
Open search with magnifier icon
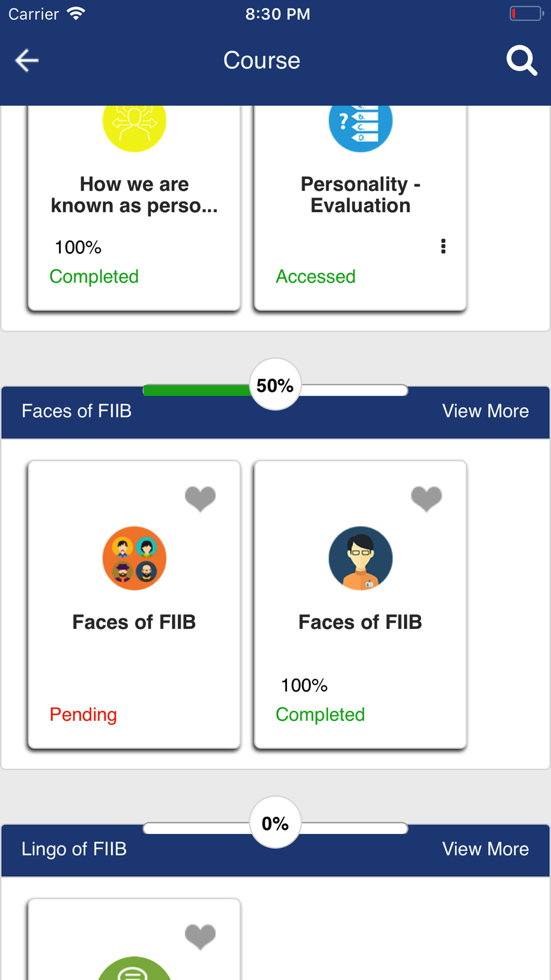point(521,61)
